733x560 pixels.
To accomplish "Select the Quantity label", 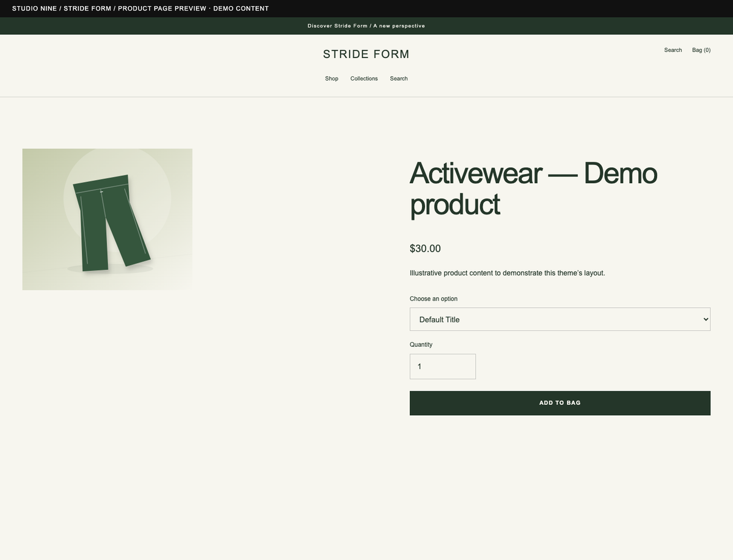I will (421, 344).
